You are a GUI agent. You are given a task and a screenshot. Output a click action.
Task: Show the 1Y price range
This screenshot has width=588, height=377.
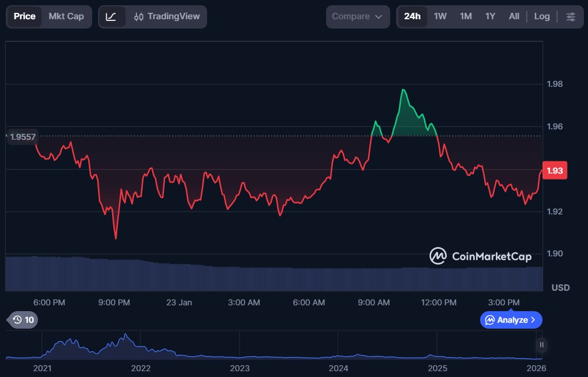(x=490, y=16)
